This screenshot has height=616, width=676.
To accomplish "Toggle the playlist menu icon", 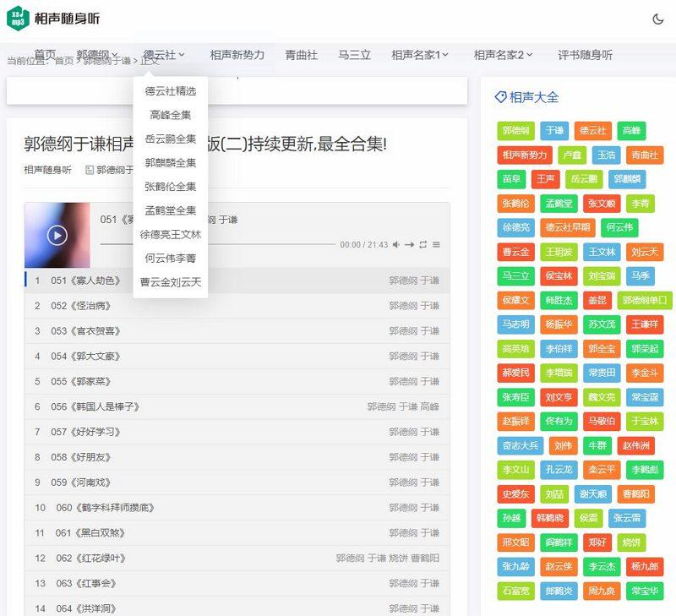I will [x=436, y=245].
